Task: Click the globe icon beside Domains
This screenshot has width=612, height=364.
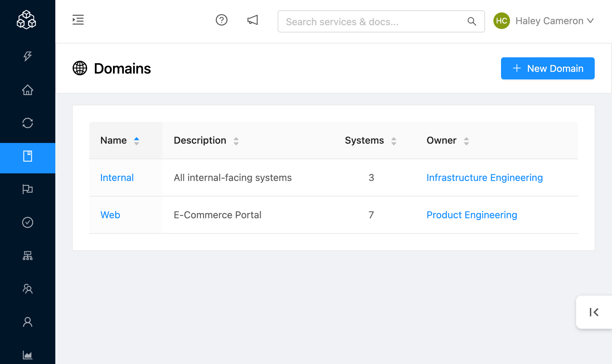Action: 80,68
